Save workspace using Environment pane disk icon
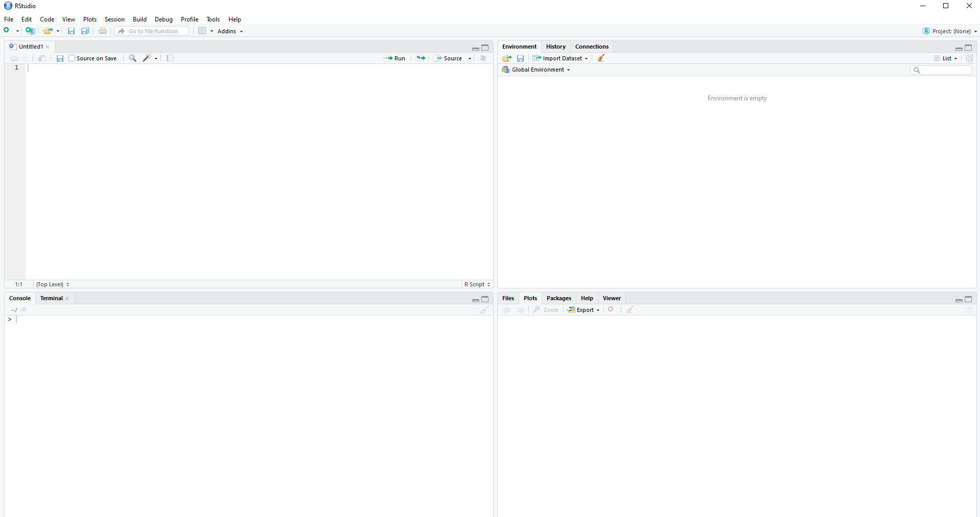The image size is (980, 517). [x=520, y=58]
